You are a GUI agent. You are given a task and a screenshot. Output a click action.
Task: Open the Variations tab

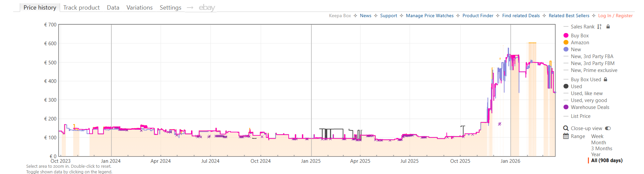point(139,8)
